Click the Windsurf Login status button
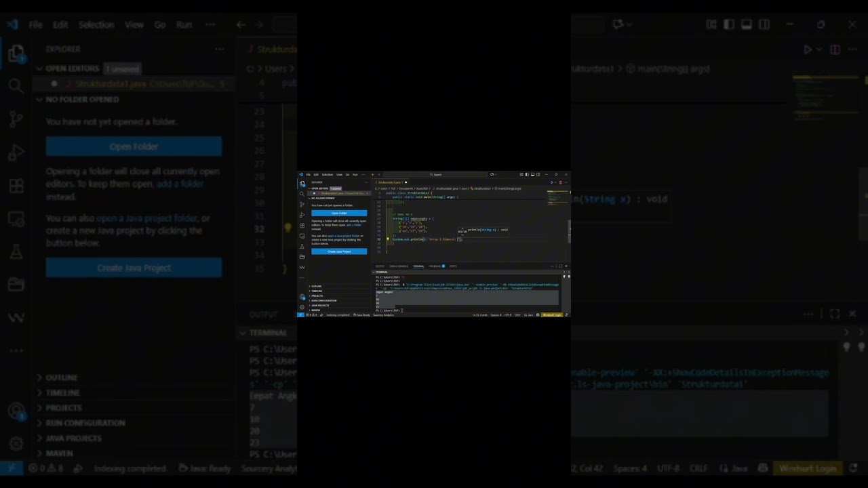The width and height of the screenshot is (868, 488). (552, 315)
